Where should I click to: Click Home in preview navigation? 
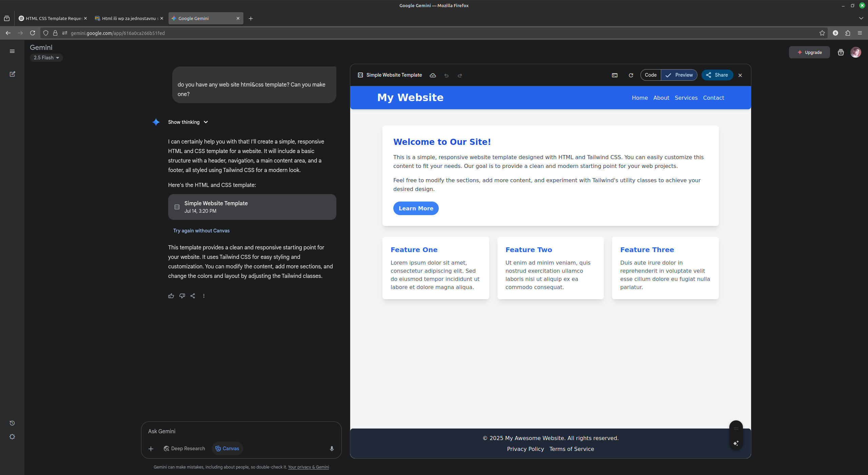coord(640,98)
